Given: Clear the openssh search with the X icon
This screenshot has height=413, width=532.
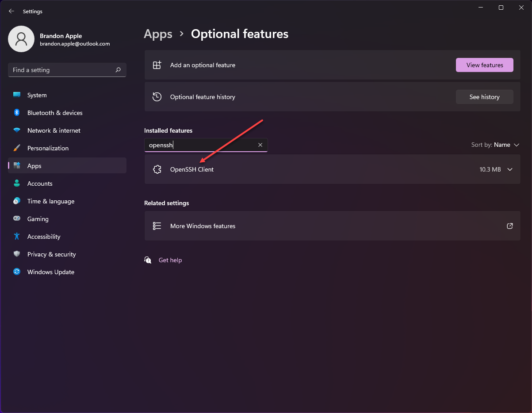Looking at the screenshot, I should (260, 145).
